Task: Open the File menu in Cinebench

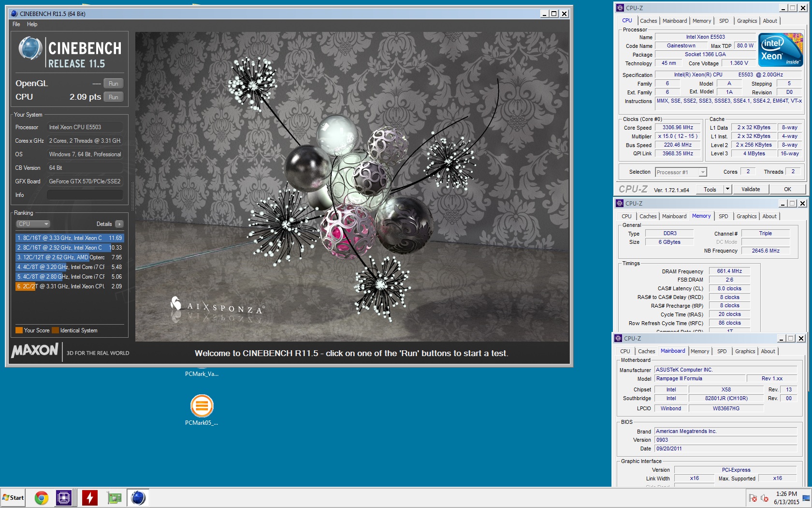Action: coord(16,24)
